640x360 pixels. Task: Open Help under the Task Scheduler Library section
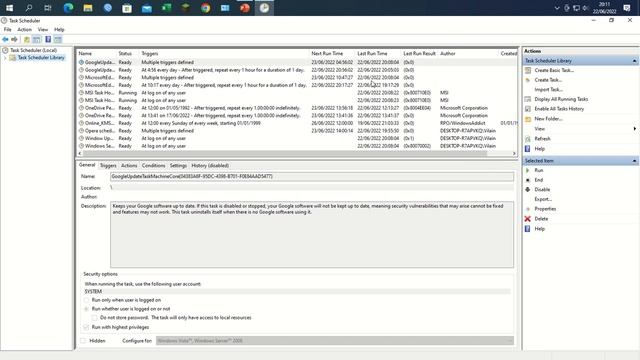pyautogui.click(x=540, y=149)
